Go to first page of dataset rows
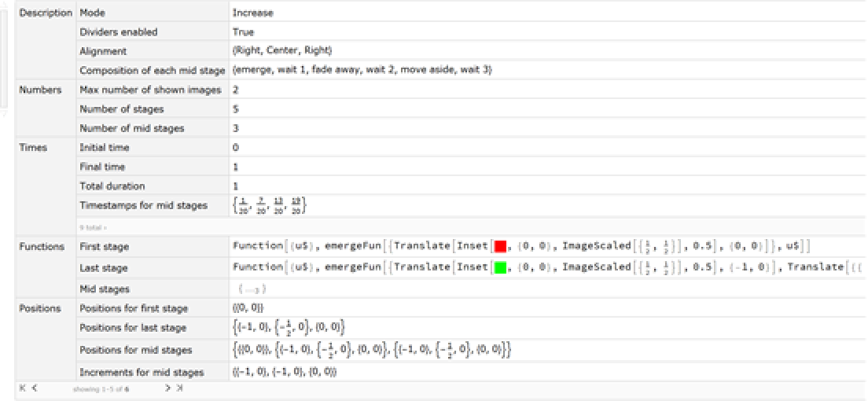Screen dimensions: 868x412 (x=22, y=388)
